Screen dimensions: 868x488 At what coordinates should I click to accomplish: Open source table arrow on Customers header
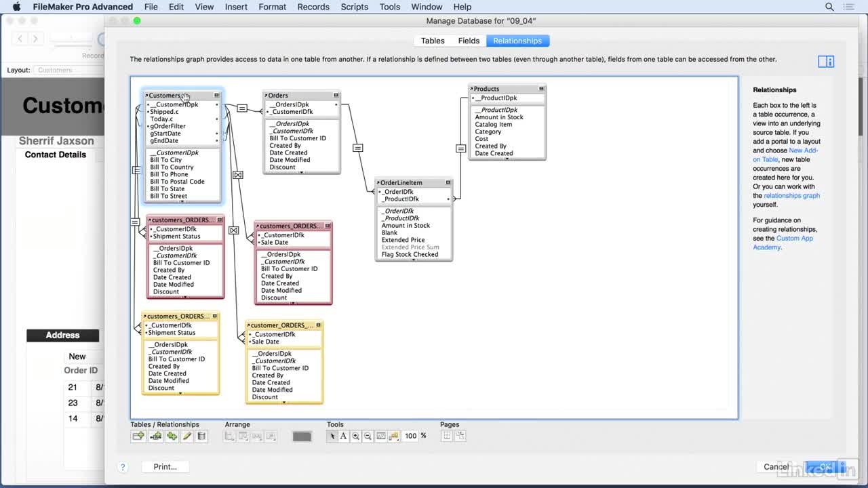pos(146,96)
